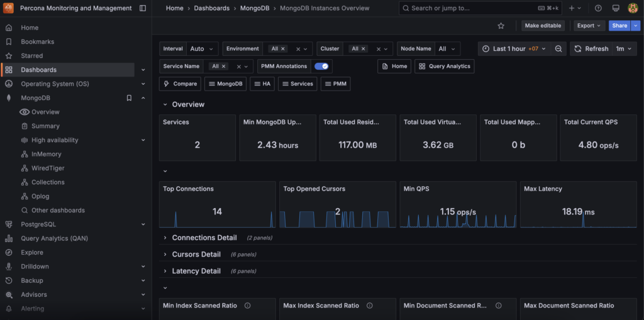Click the Backup history icon
644x320 pixels.
tap(9, 280)
